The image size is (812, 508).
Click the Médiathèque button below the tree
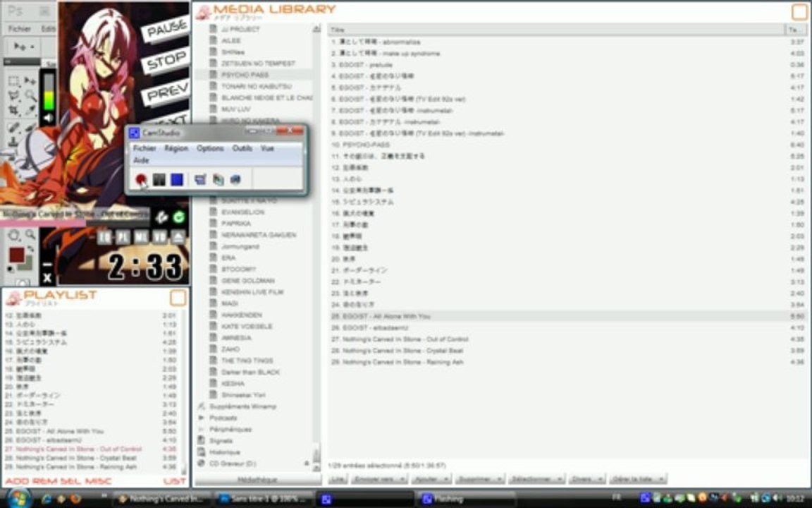(257, 480)
